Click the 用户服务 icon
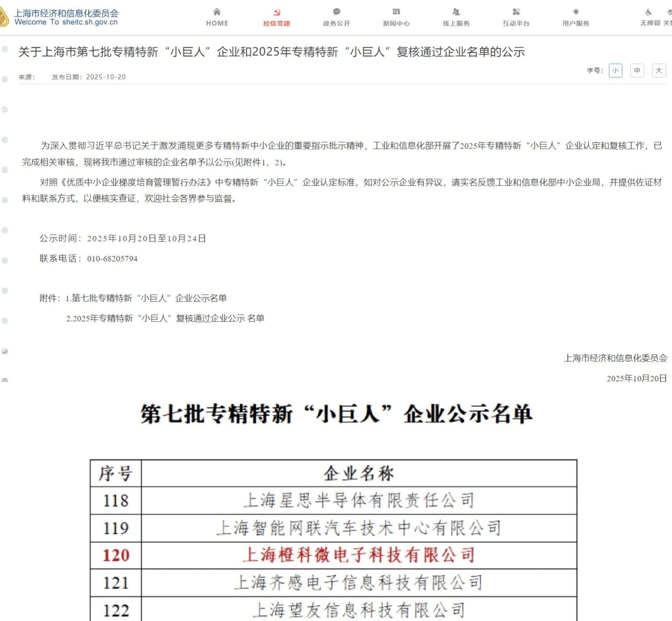The image size is (672, 621). 576,12
